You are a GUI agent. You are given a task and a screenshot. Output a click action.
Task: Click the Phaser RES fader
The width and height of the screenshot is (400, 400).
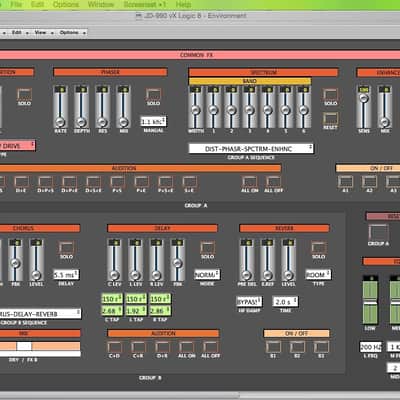pyautogui.click(x=102, y=107)
